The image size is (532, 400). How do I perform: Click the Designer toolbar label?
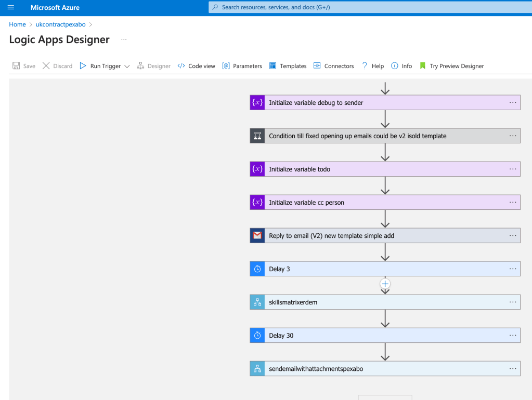coord(159,66)
